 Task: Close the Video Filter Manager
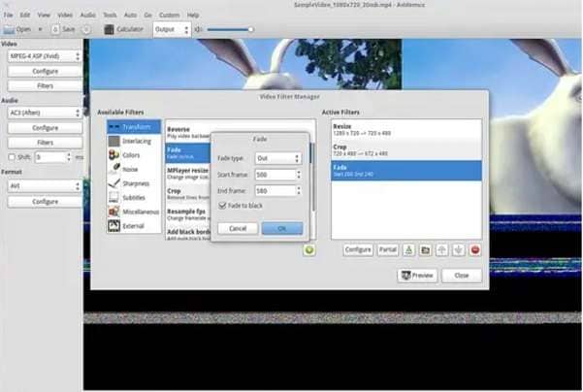click(462, 276)
